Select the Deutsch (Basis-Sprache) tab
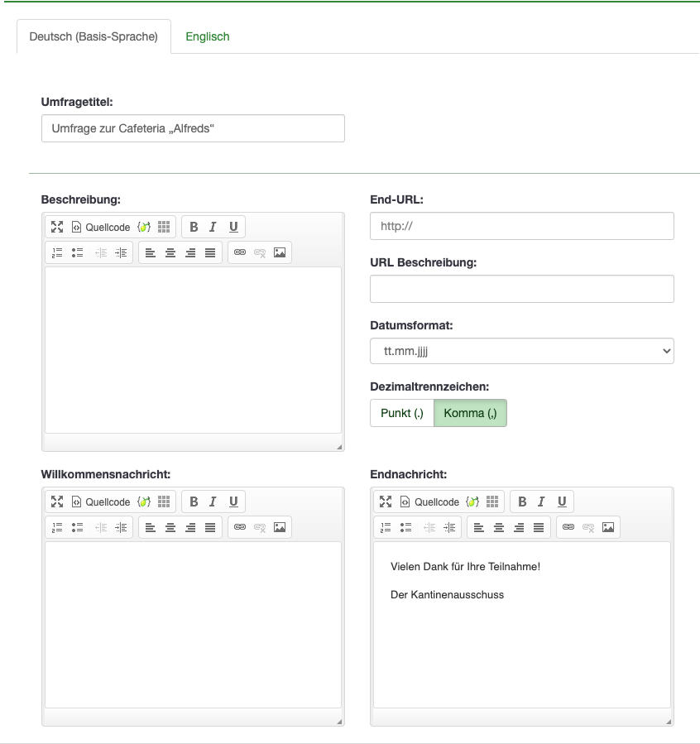The height and width of the screenshot is (744, 700). click(x=93, y=36)
